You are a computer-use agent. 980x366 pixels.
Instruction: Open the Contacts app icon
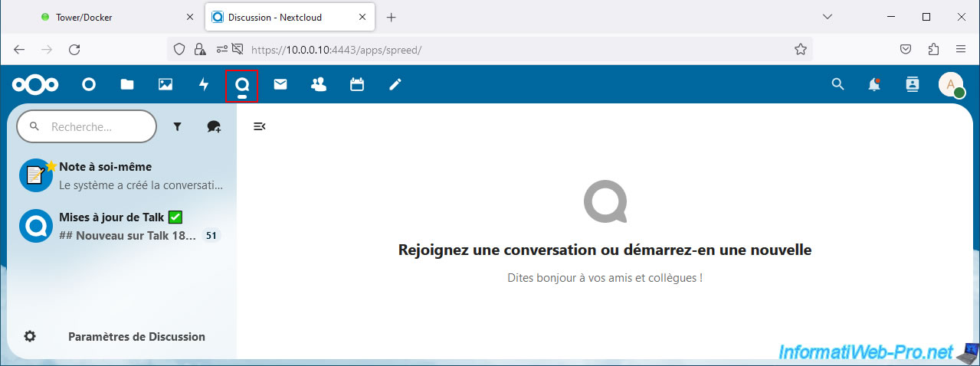coord(319,85)
